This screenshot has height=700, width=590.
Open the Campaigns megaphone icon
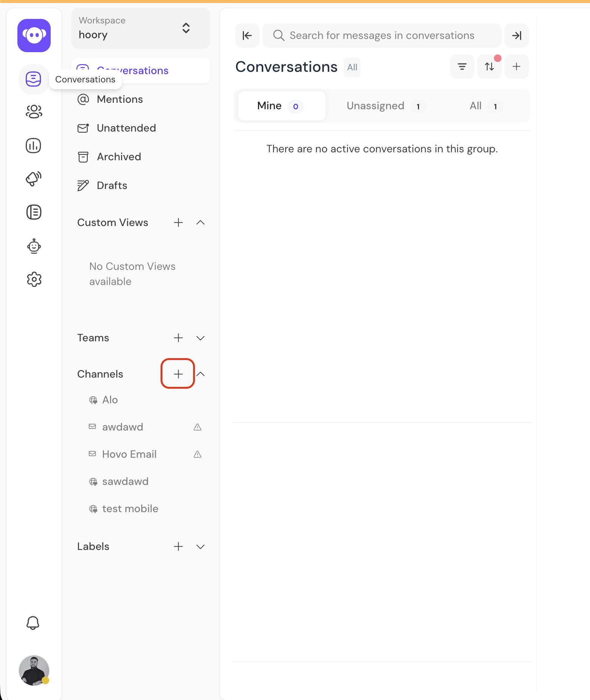[x=34, y=178]
